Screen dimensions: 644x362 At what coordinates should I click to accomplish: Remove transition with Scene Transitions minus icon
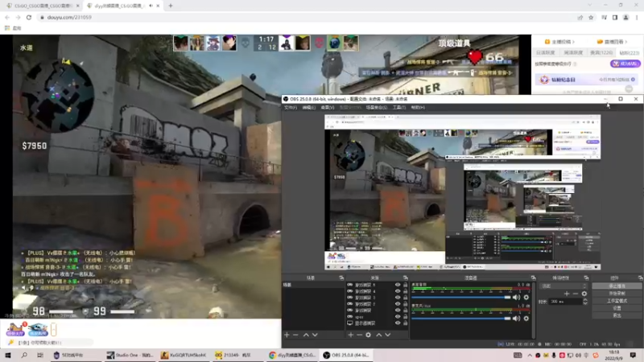click(576, 294)
